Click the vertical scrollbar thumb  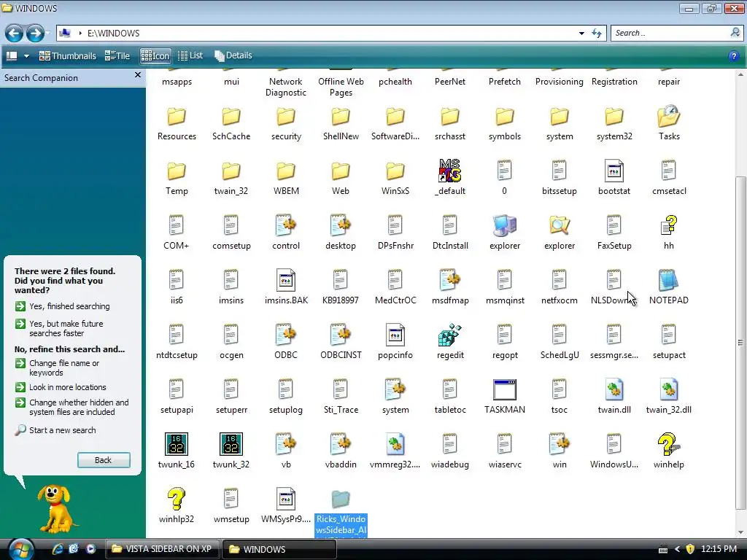click(x=740, y=343)
